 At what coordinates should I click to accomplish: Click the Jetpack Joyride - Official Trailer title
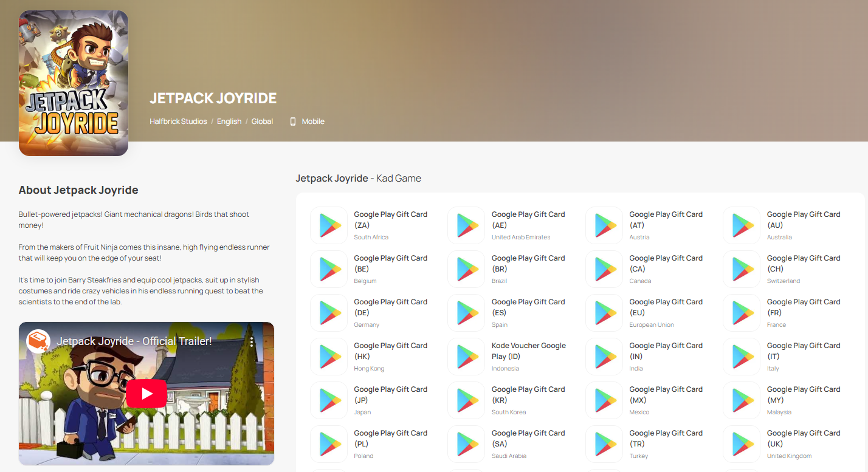(x=134, y=341)
